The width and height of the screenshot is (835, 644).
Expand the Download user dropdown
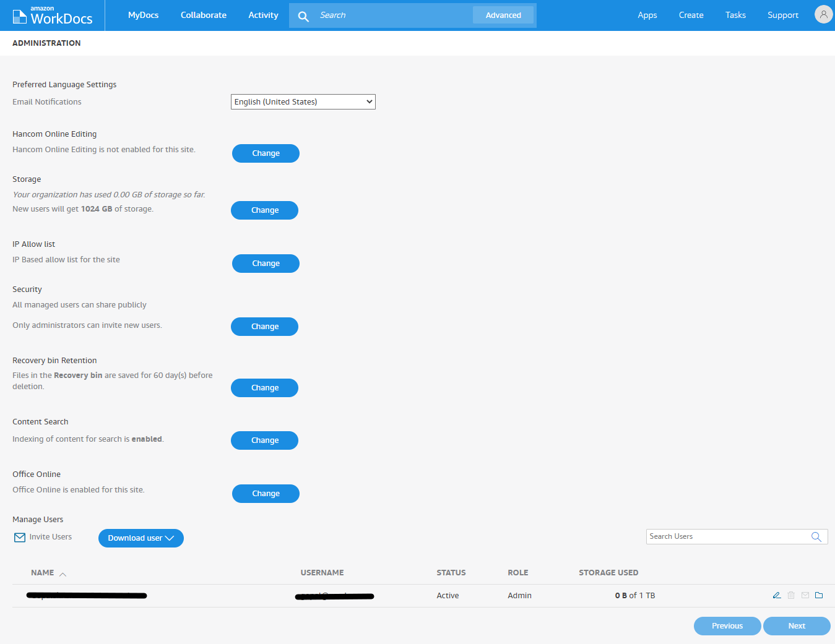(141, 538)
